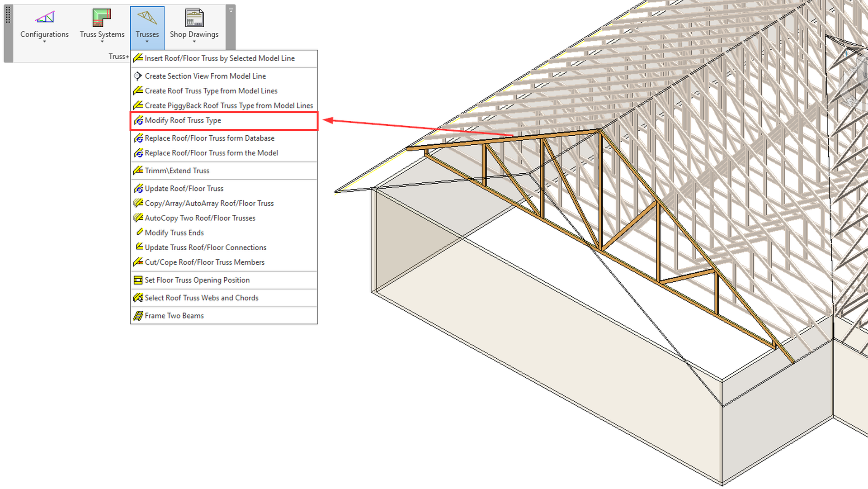Click the Insert Roof/Floor Truss icon
868x489 pixels.
tap(138, 58)
